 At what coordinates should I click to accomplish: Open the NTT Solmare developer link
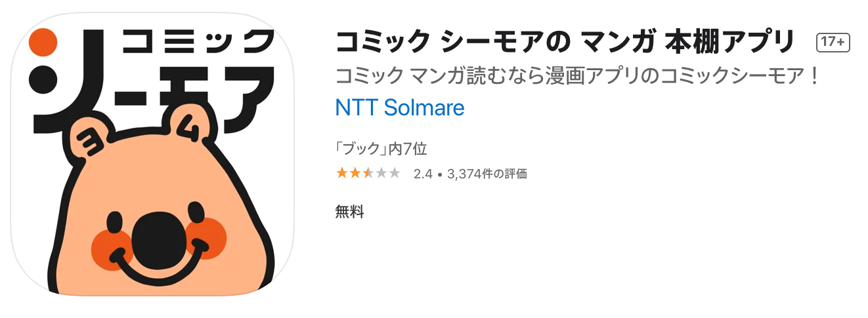[x=399, y=108]
